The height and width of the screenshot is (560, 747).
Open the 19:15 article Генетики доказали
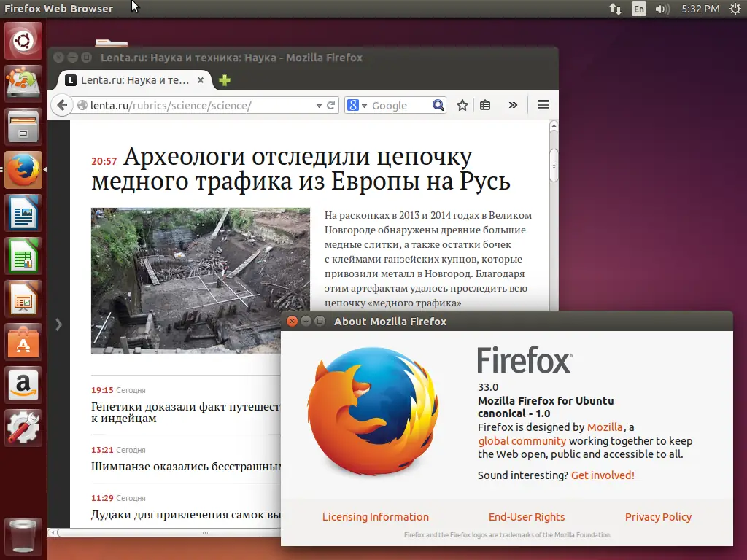(185, 413)
